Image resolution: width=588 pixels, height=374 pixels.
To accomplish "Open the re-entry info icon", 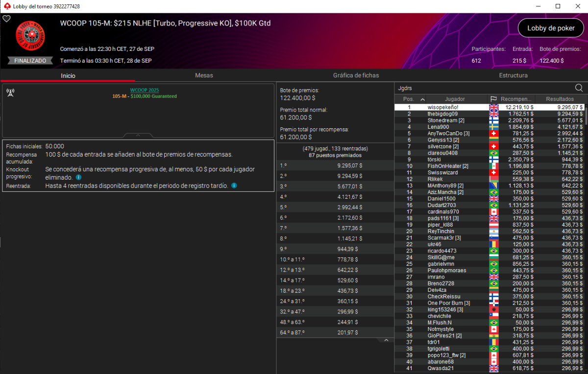I will (234, 186).
